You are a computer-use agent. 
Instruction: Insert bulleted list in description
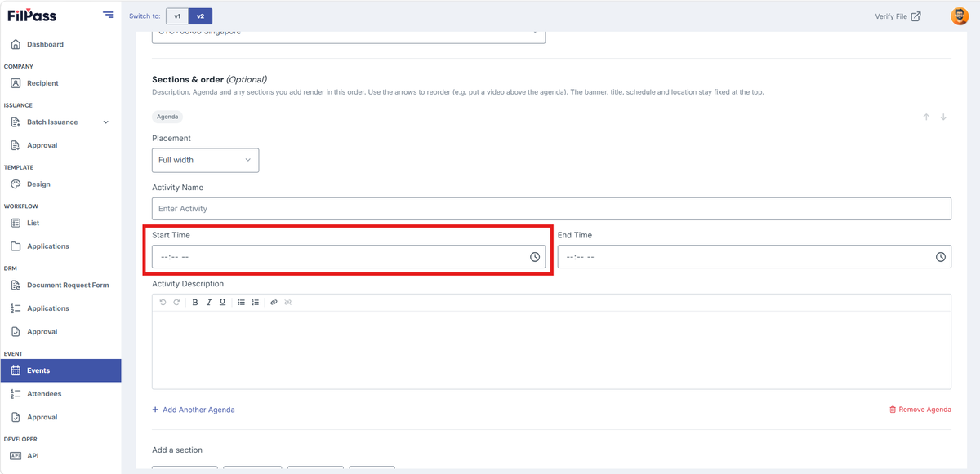tap(242, 302)
